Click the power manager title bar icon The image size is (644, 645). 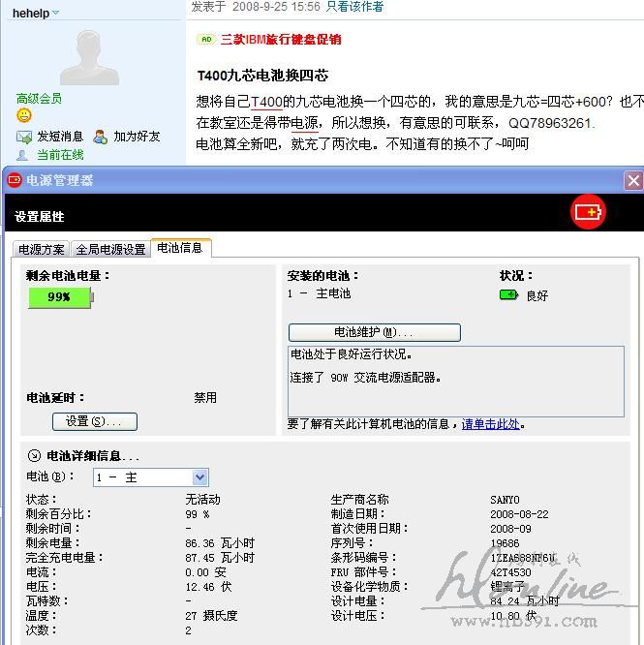pyautogui.click(x=15, y=180)
